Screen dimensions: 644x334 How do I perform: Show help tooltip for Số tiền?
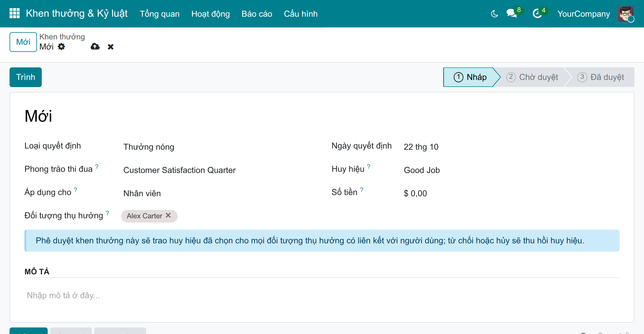(362, 190)
